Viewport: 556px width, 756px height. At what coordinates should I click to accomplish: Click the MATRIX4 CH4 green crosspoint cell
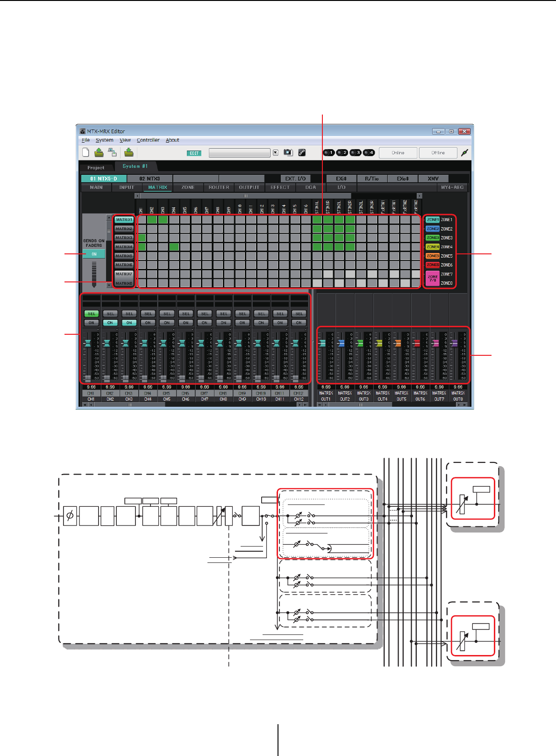click(174, 247)
